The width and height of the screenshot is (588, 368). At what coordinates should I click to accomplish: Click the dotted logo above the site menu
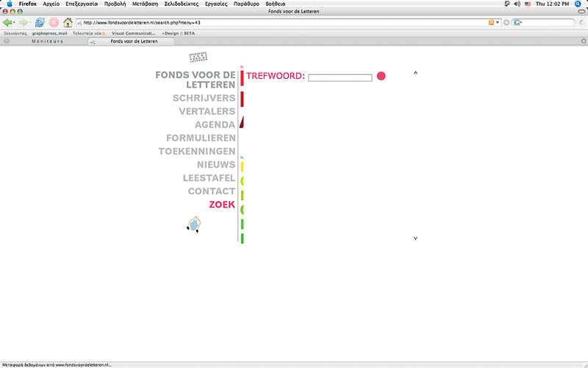198,57
